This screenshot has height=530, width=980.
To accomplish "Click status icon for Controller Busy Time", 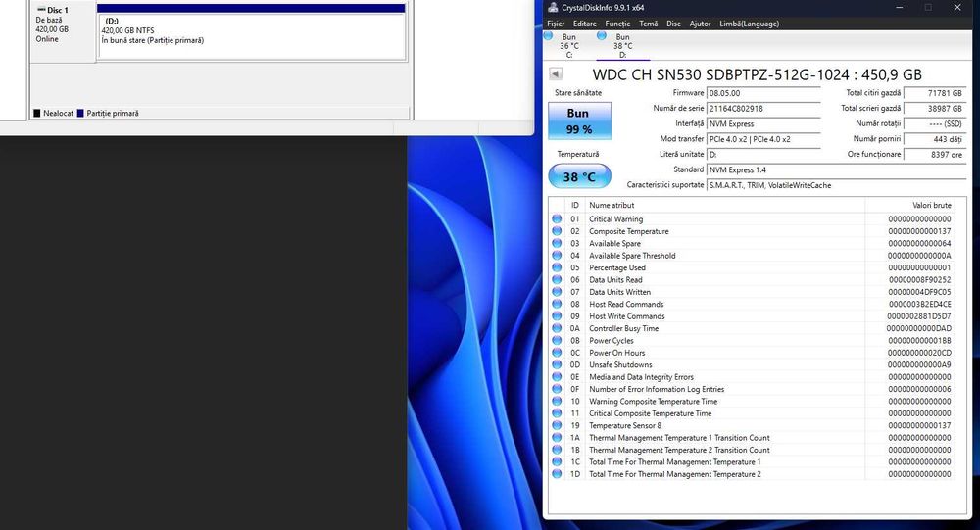I will [557, 329].
